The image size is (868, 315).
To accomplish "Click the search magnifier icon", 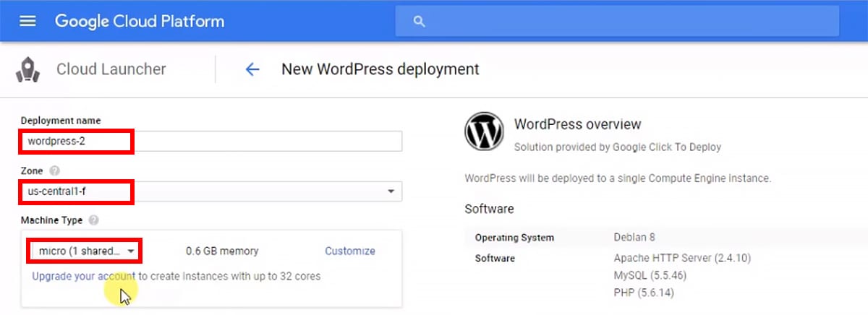I will (419, 21).
